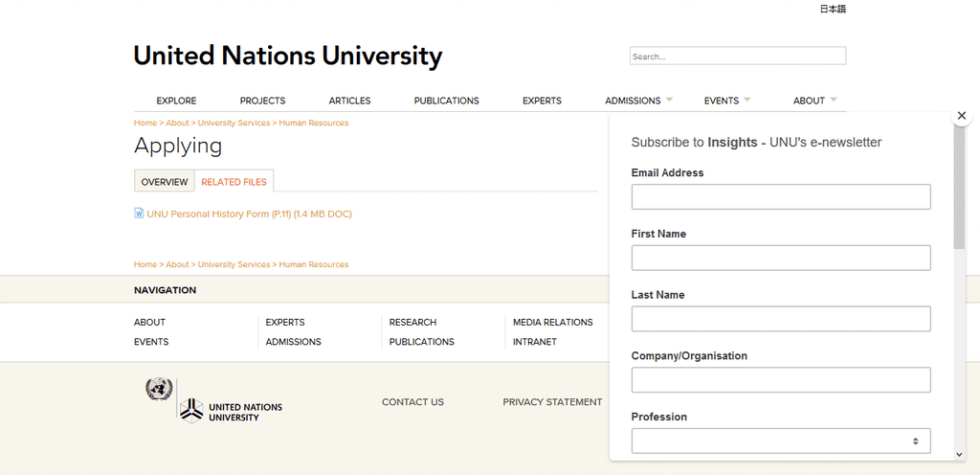
Task: Open the Contact Us footer link
Action: click(x=412, y=402)
